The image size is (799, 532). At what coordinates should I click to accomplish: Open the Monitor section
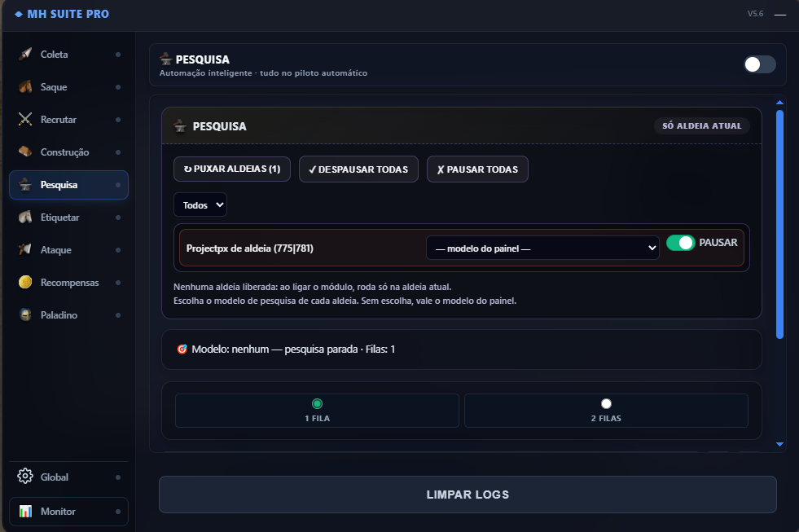click(x=68, y=512)
